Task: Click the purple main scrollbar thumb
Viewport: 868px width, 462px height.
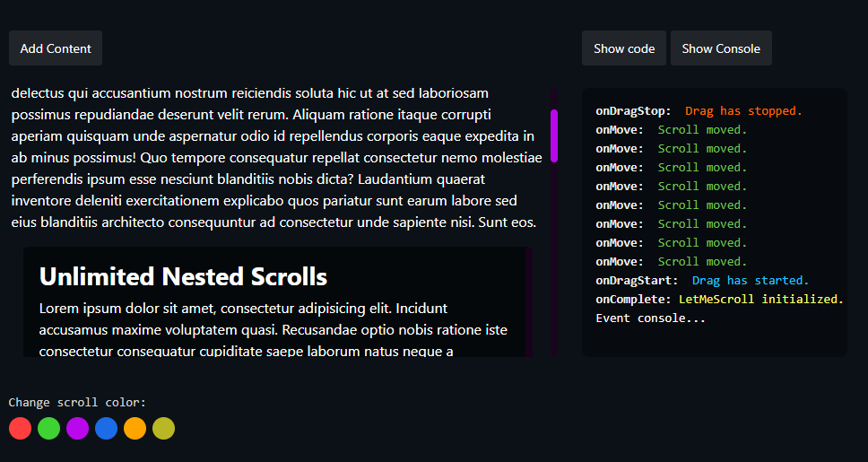Action: point(554,135)
